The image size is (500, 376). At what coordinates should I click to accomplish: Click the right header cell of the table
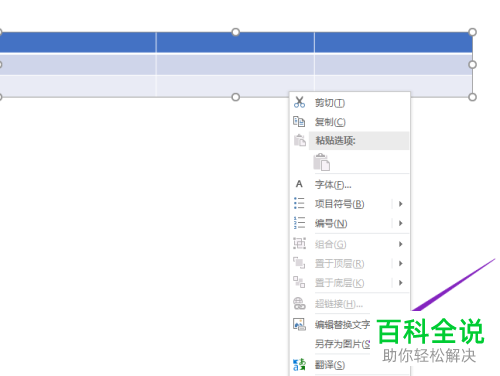coord(393,42)
